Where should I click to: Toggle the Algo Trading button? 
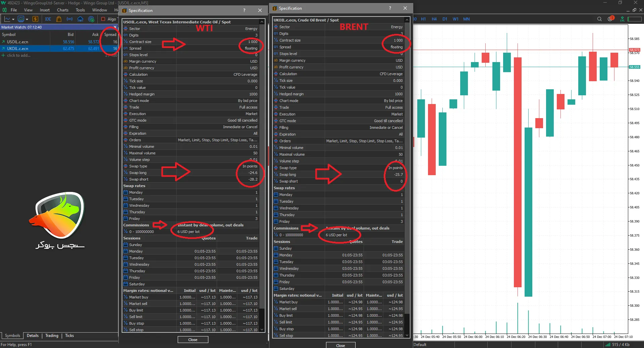click(108, 19)
